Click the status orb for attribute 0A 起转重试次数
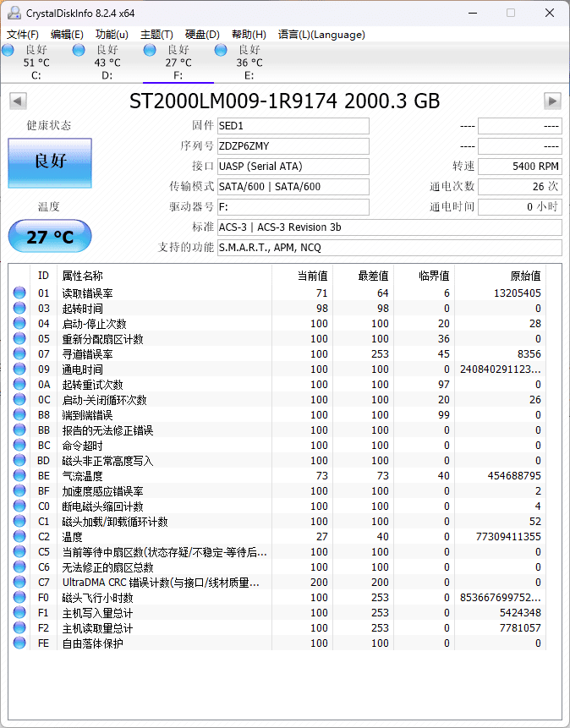The width and height of the screenshot is (570, 728). click(x=19, y=384)
